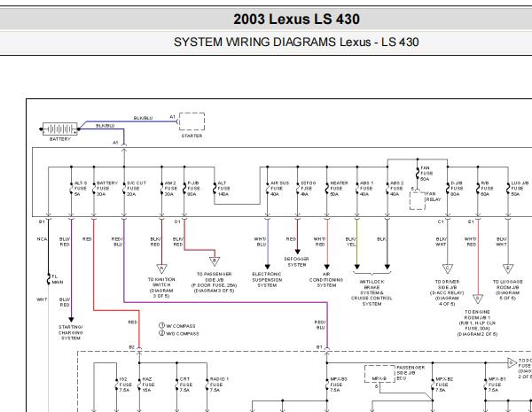Screen dimensions: 532x412
Task: Click the MPX-B2 FUSE 7.5A label
Action: click(444, 385)
